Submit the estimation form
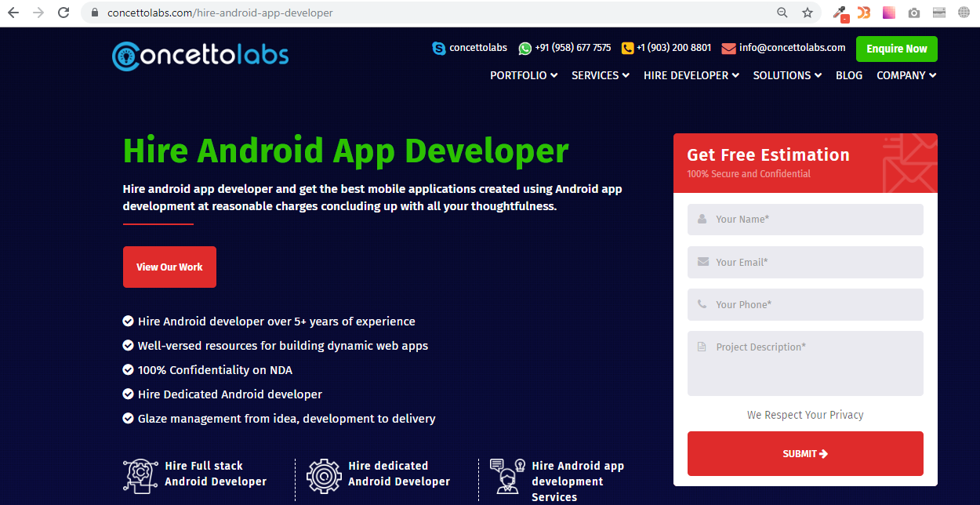This screenshot has width=980, height=505. pyautogui.click(x=805, y=453)
